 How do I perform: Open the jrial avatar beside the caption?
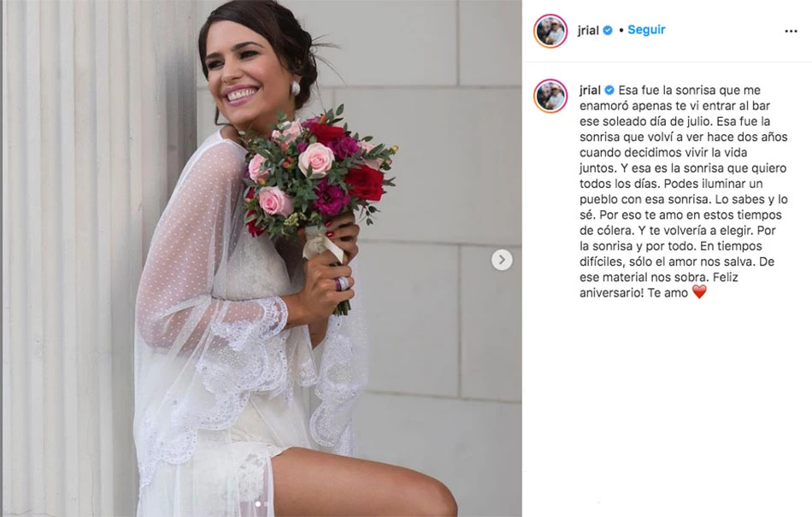[550, 96]
